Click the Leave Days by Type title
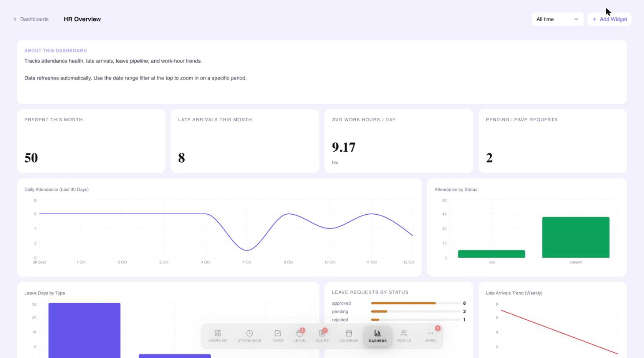 45,293
